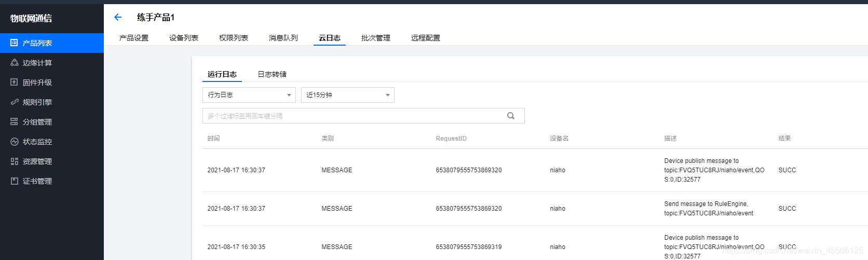Click the 2021-08-17 16:30:35 timestamp cell

[236, 247]
